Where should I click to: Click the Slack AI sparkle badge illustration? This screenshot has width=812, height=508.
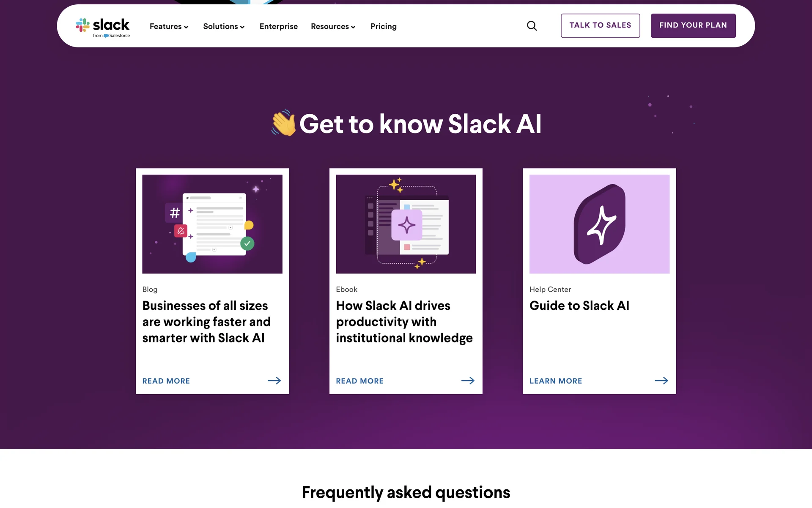tap(599, 224)
